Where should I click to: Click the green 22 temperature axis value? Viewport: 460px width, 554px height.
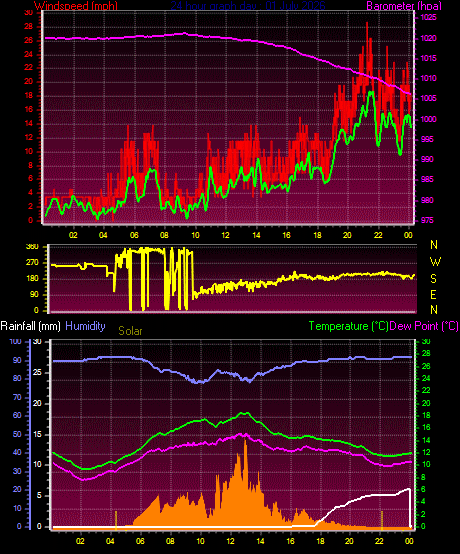(x=426, y=390)
